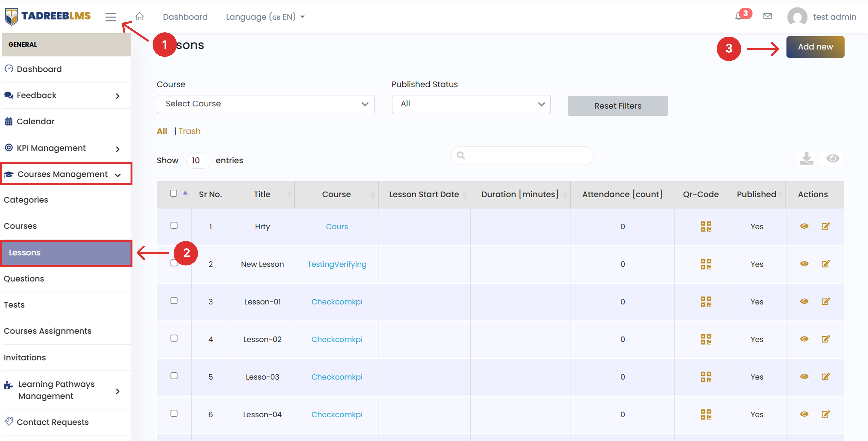The width and height of the screenshot is (868, 441).
Task: Open Dashboard link in top navigation
Action: pyautogui.click(x=185, y=17)
